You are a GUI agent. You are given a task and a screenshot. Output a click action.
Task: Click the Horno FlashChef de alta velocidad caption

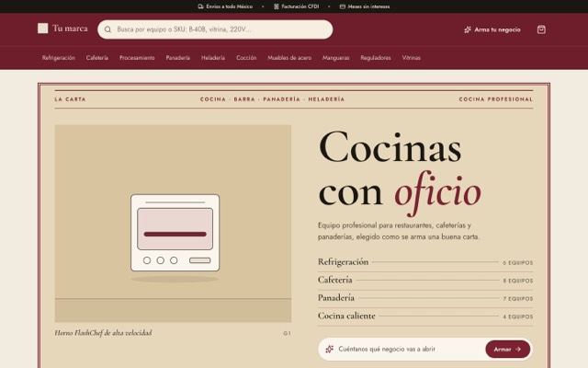coord(103,333)
